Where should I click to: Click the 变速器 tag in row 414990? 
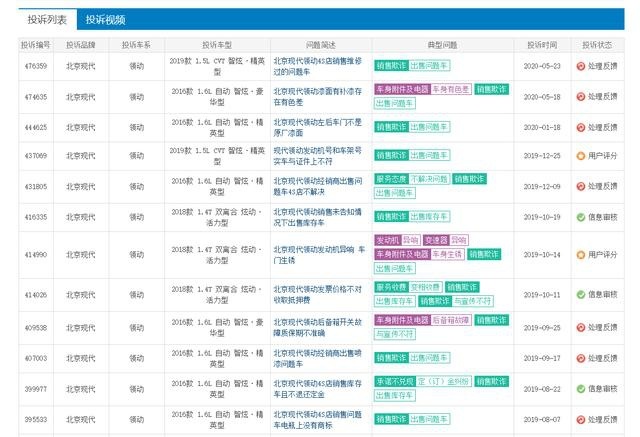click(x=436, y=240)
